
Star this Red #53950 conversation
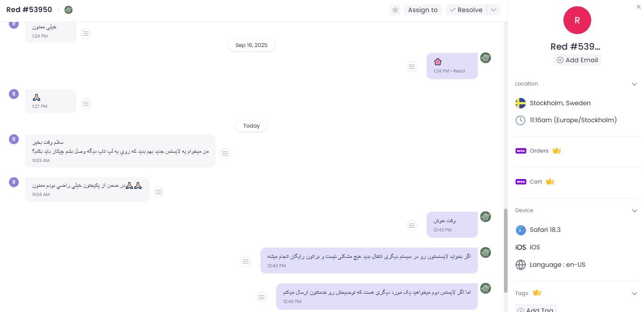[x=395, y=10]
